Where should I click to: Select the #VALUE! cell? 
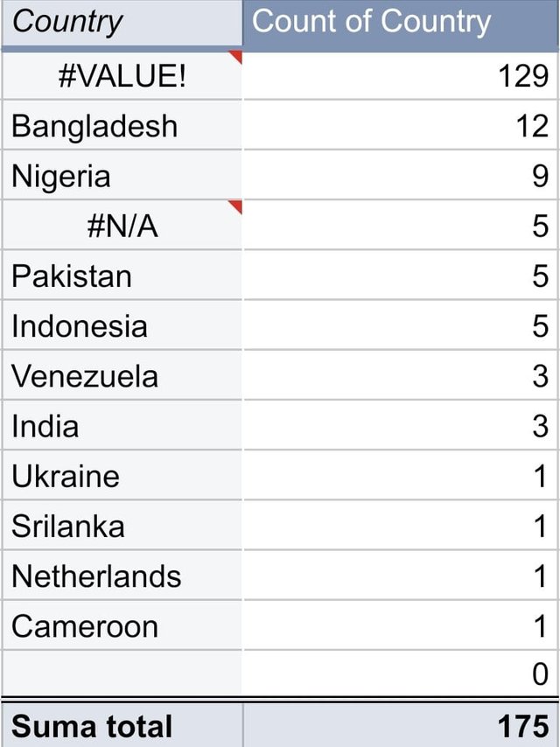pyautogui.click(x=122, y=76)
